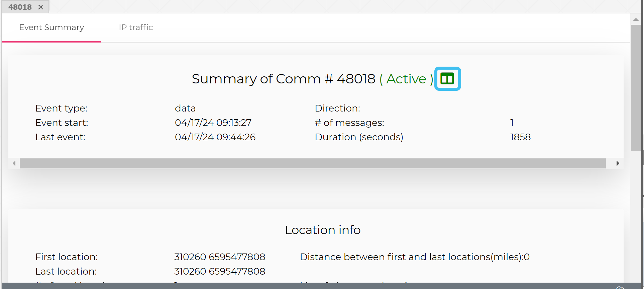The height and width of the screenshot is (289, 644).
Task: Click the Duration value 1858
Action: 520,137
